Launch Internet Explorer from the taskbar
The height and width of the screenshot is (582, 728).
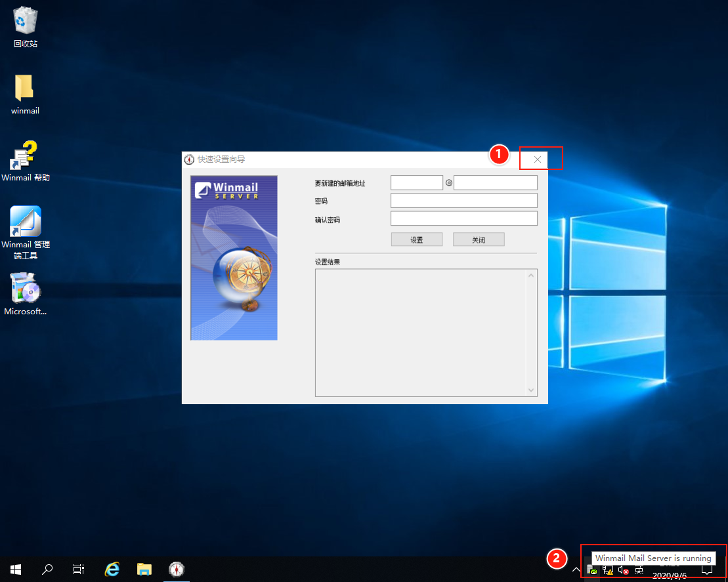[x=112, y=570]
